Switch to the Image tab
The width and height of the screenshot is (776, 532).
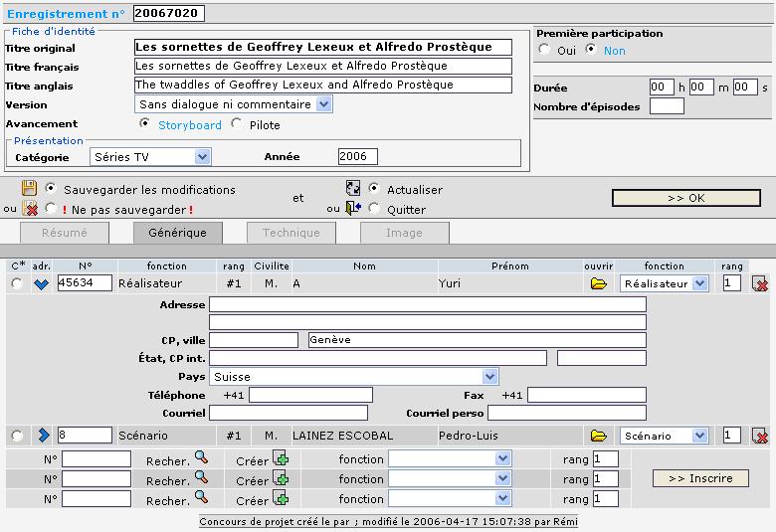404,233
